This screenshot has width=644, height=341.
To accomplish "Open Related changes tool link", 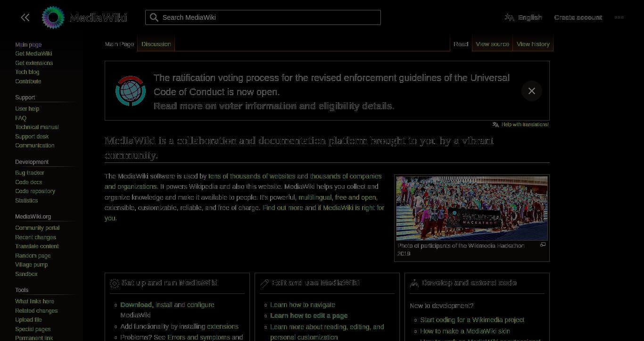I will [36, 311].
